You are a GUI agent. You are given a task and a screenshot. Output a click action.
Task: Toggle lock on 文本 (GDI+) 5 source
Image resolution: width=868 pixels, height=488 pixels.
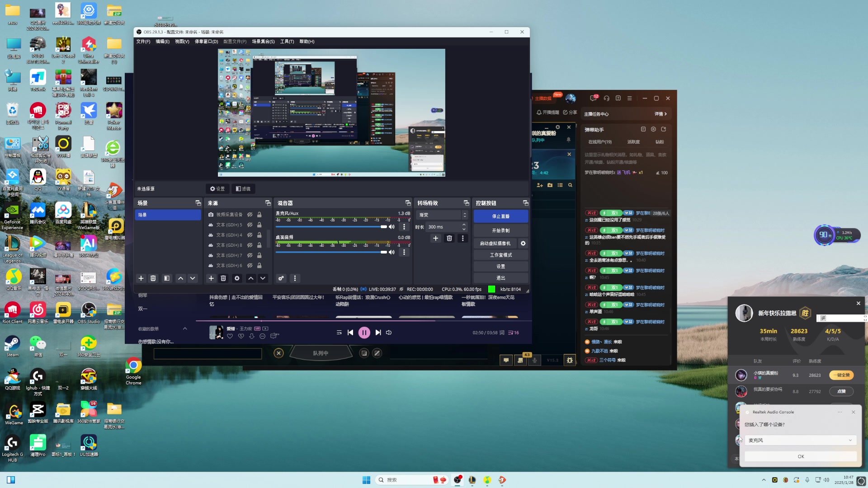(x=259, y=225)
